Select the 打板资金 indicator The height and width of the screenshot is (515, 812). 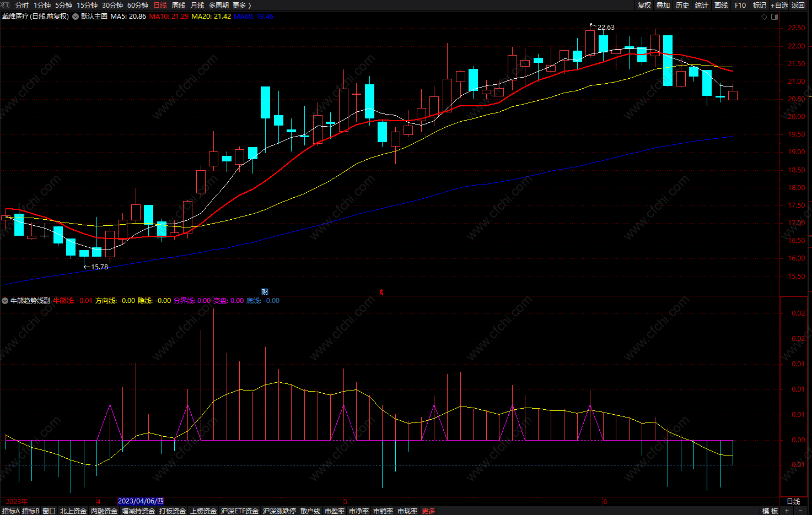tap(173, 511)
